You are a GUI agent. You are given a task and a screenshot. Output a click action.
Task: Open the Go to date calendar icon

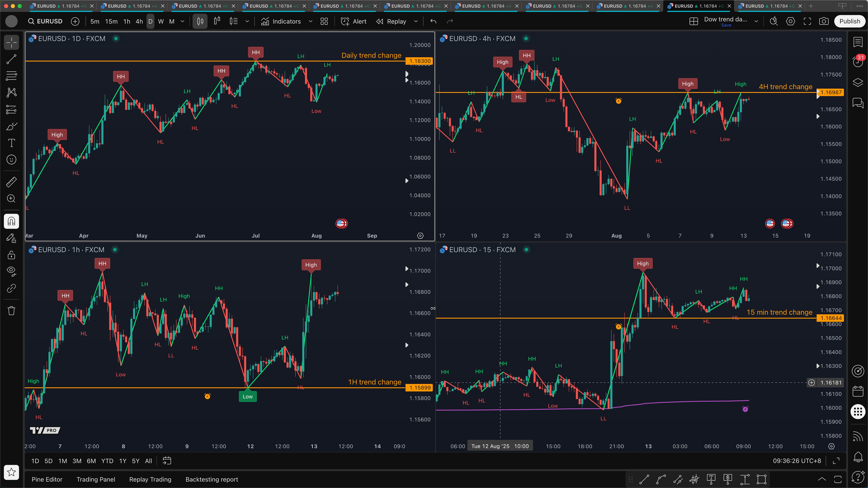pos(167,461)
